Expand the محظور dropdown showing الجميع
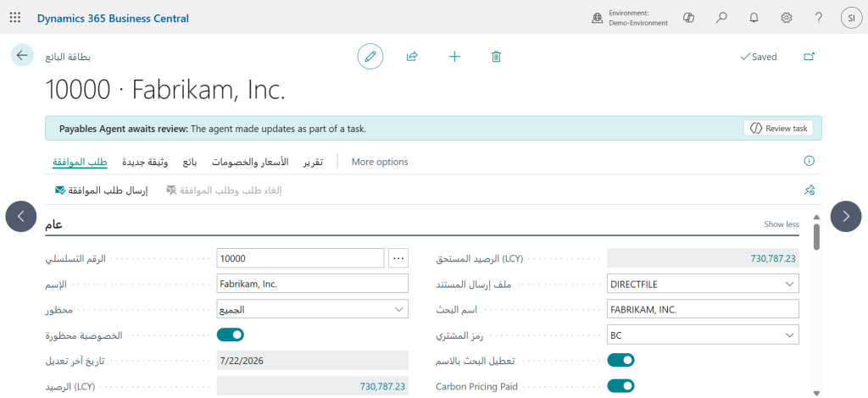 tap(313, 309)
